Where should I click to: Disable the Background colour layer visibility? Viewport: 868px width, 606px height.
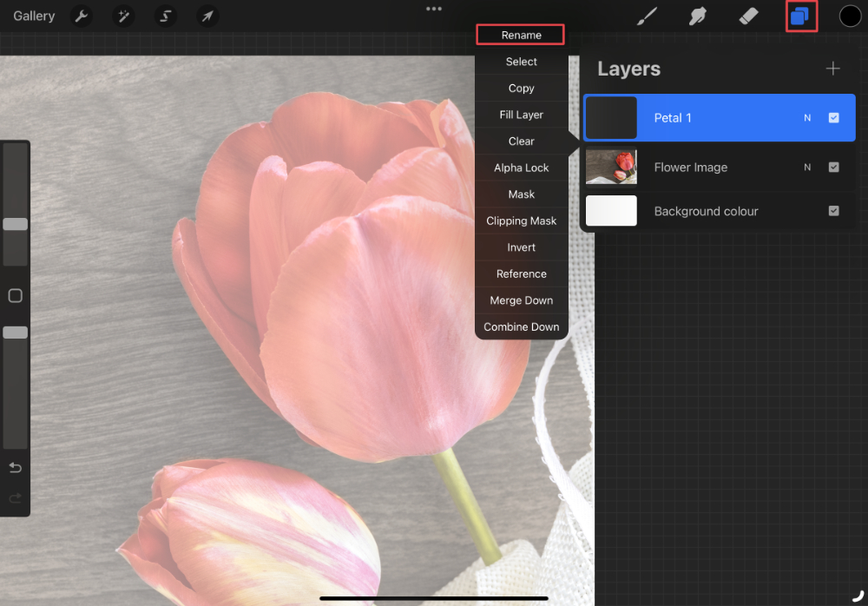point(834,210)
